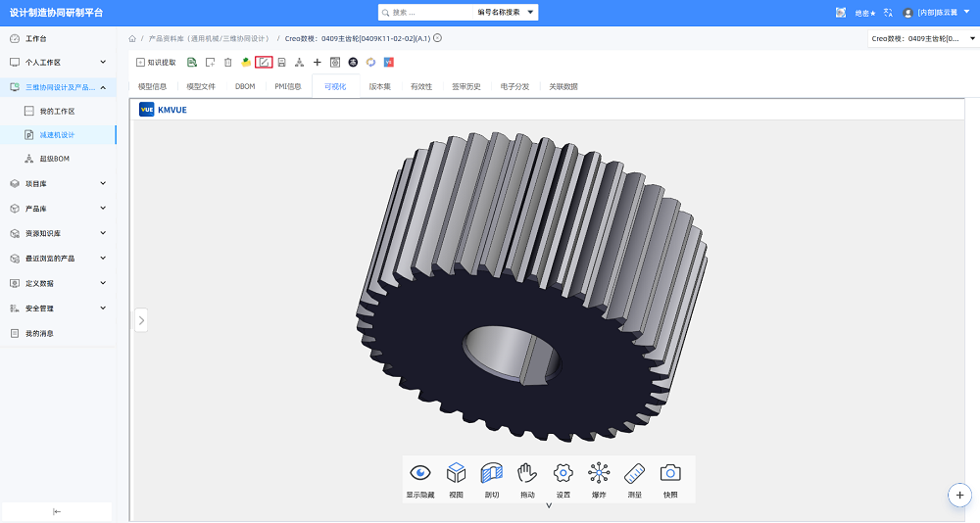This screenshot has height=523, width=980.
Task: Switch to the 模型文件 tab
Action: coord(201,87)
